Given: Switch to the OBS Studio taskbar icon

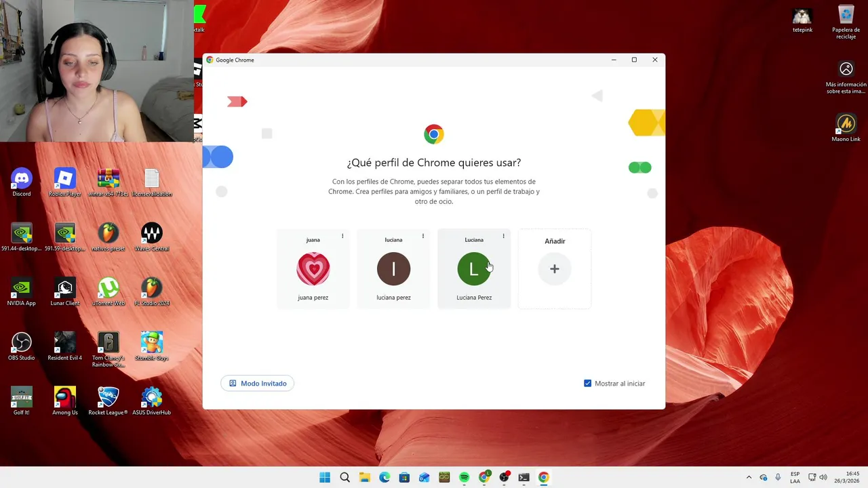Looking at the screenshot, I should 504,478.
